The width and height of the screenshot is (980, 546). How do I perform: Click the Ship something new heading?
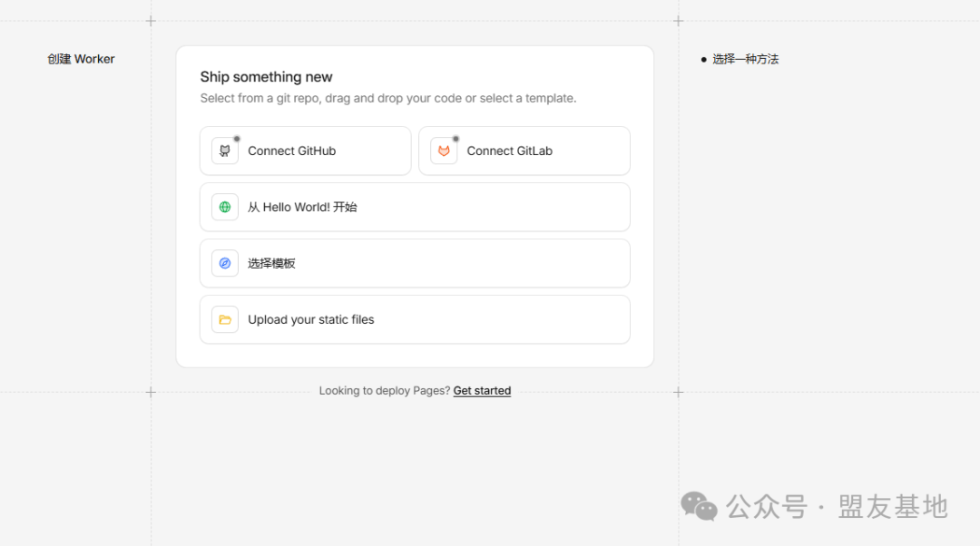point(266,77)
